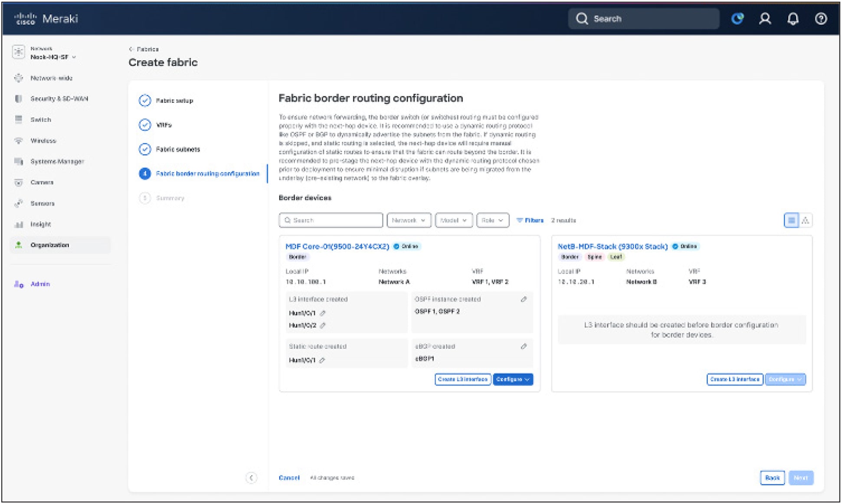Image resolution: width=842 pixels, height=504 pixels.
Task: Click the border devices search field
Action: point(331,220)
